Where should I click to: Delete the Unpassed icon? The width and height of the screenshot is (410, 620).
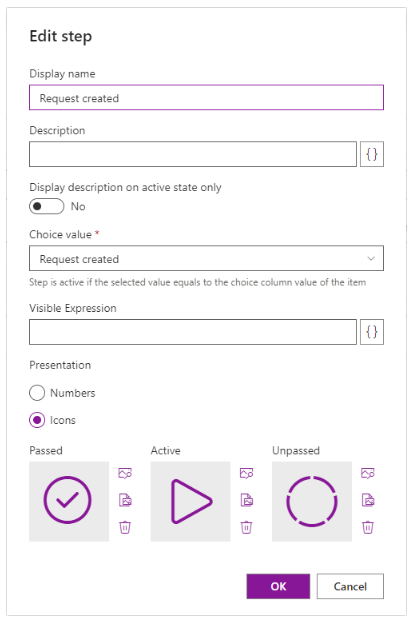click(x=368, y=527)
